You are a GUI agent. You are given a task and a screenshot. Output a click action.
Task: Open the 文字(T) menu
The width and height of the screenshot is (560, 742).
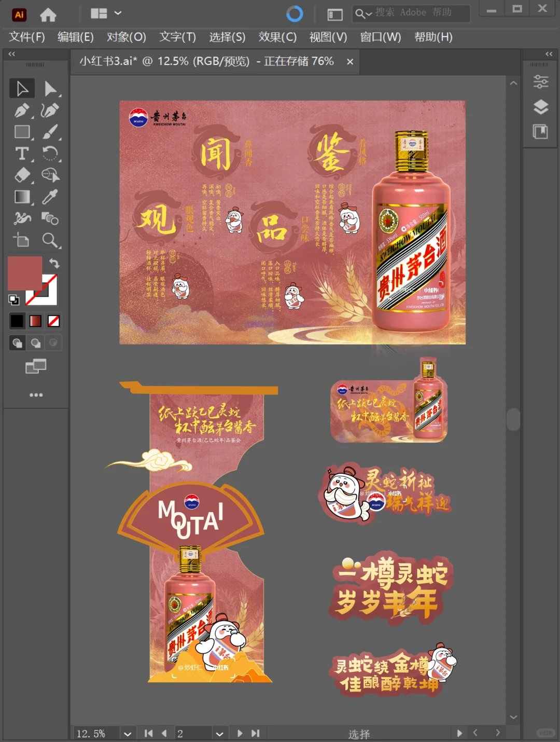[x=177, y=37]
